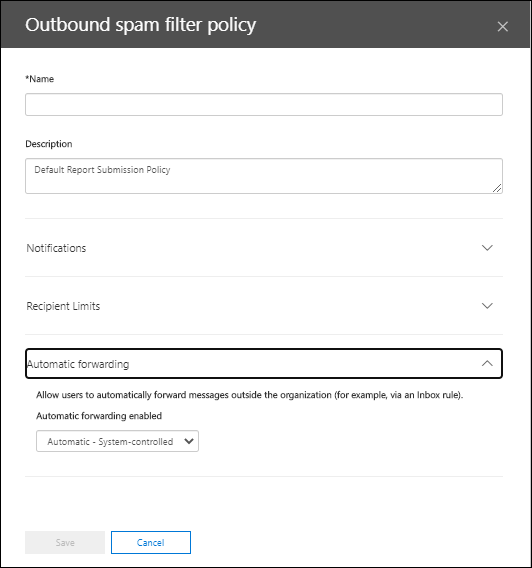This screenshot has height=568, width=532.
Task: Click the *Name field label
Action: 39,79
